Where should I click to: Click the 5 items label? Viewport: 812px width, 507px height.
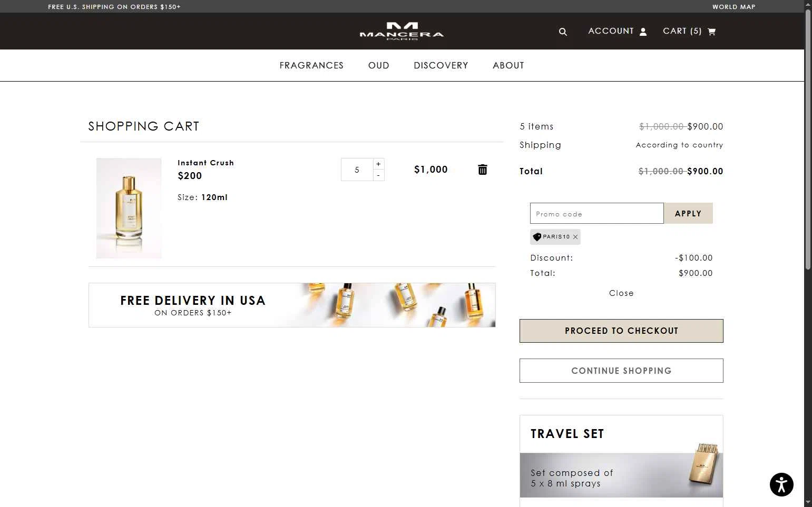pos(536,126)
